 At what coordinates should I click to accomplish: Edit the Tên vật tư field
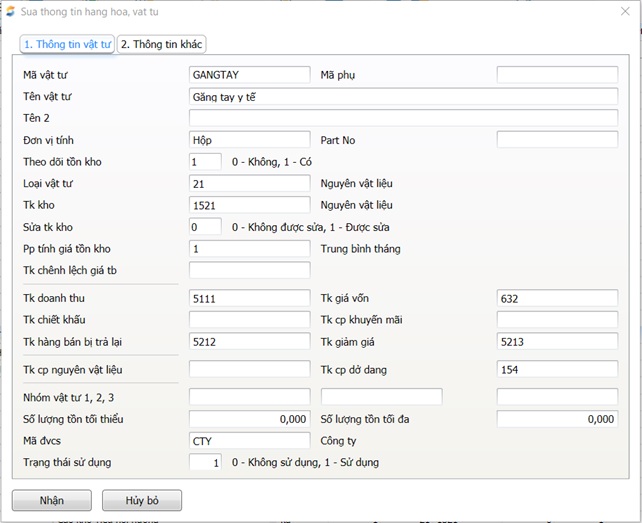click(x=403, y=97)
